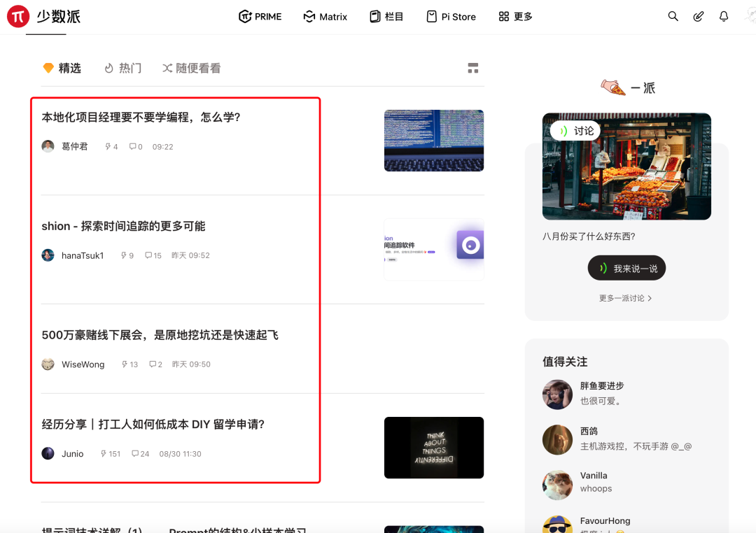The width and height of the screenshot is (756, 533).
Task: Open the code screen article thumbnail
Action: pyautogui.click(x=434, y=140)
